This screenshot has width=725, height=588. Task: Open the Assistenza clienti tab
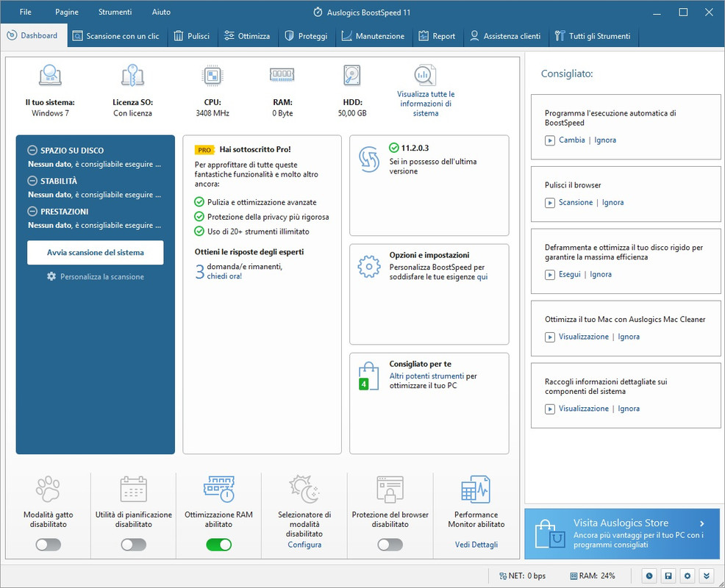click(x=505, y=36)
